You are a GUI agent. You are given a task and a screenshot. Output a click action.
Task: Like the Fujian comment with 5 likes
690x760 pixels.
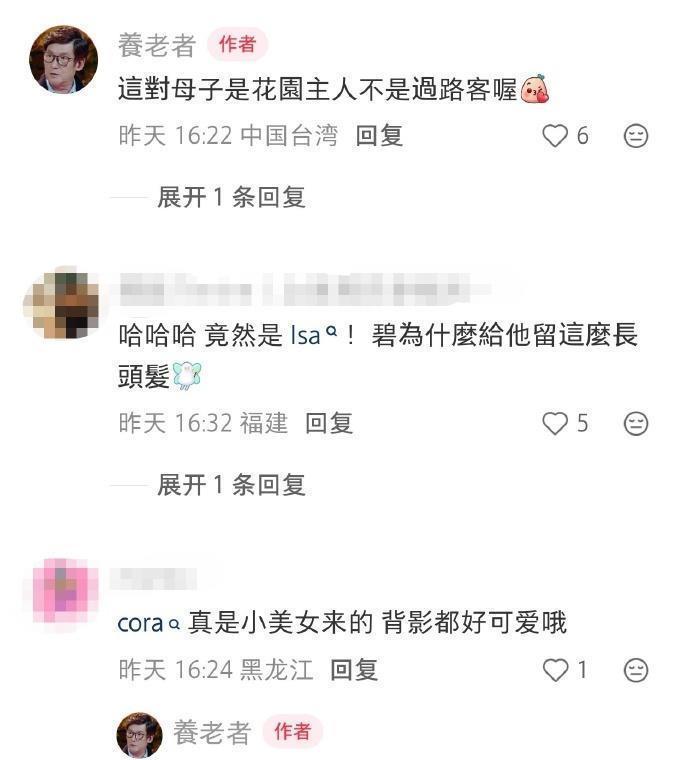click(x=555, y=423)
